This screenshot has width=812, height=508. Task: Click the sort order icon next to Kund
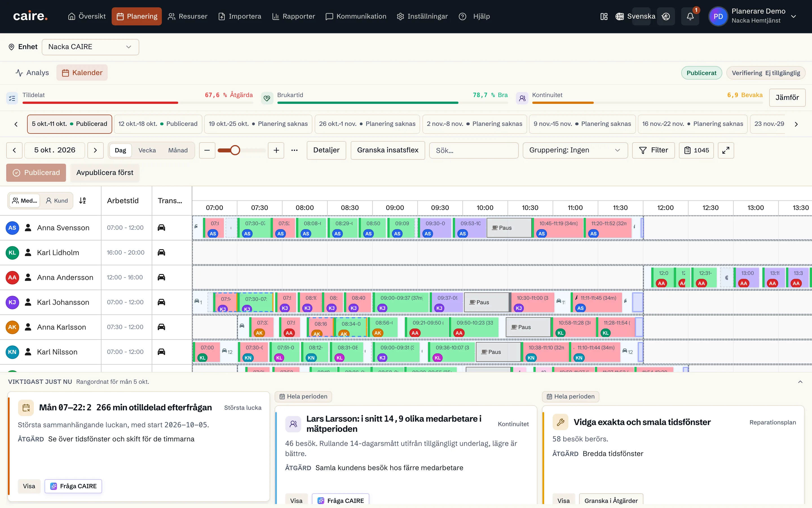[x=83, y=201]
